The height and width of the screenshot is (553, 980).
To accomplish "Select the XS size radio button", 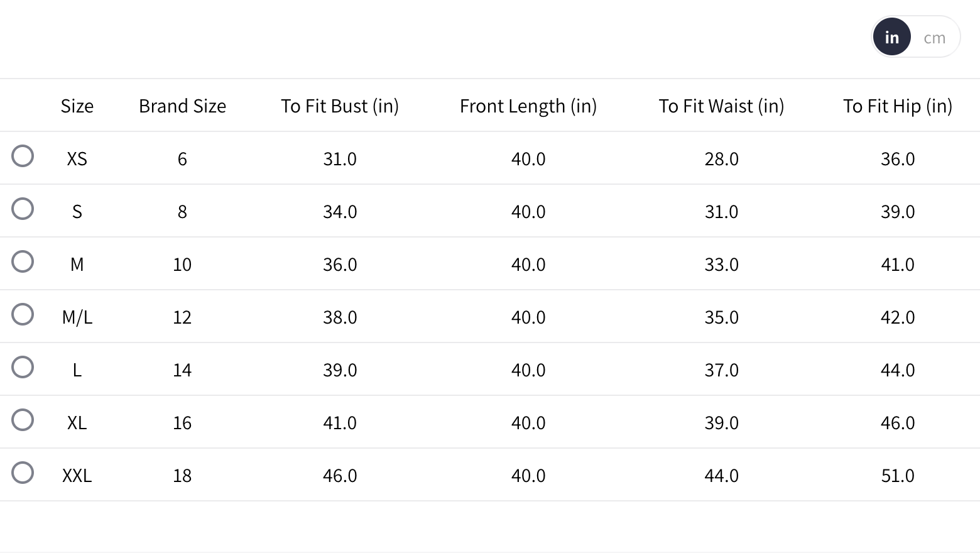I will (23, 156).
